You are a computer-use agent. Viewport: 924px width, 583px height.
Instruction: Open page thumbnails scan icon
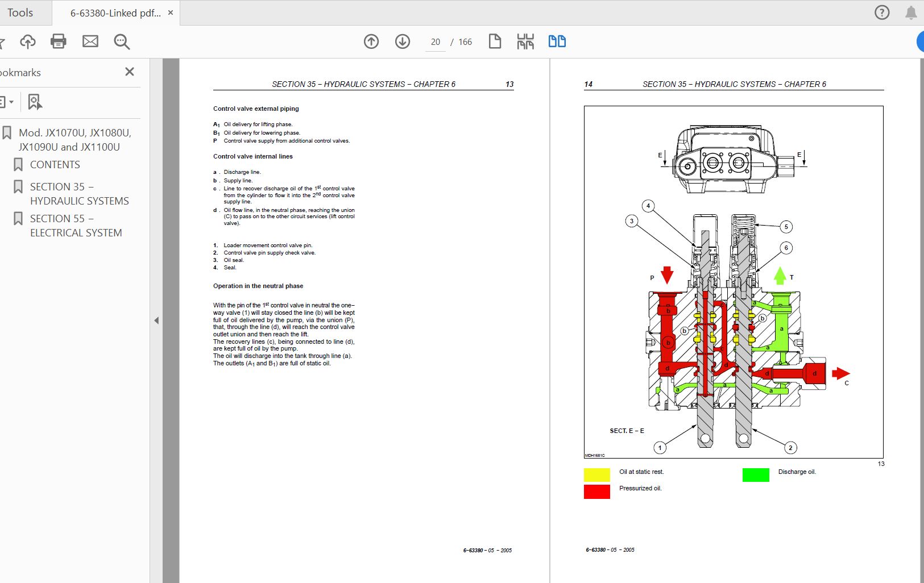coord(525,41)
